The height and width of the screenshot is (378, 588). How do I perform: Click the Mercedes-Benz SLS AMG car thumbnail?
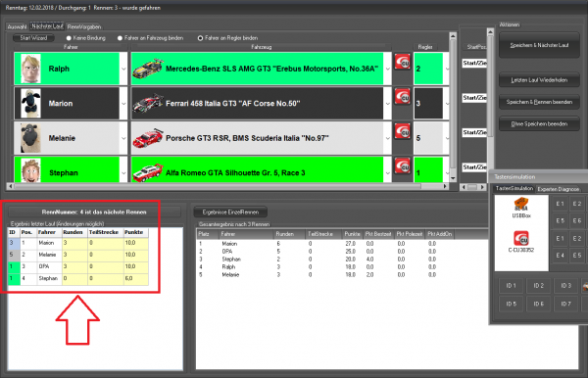(148, 69)
